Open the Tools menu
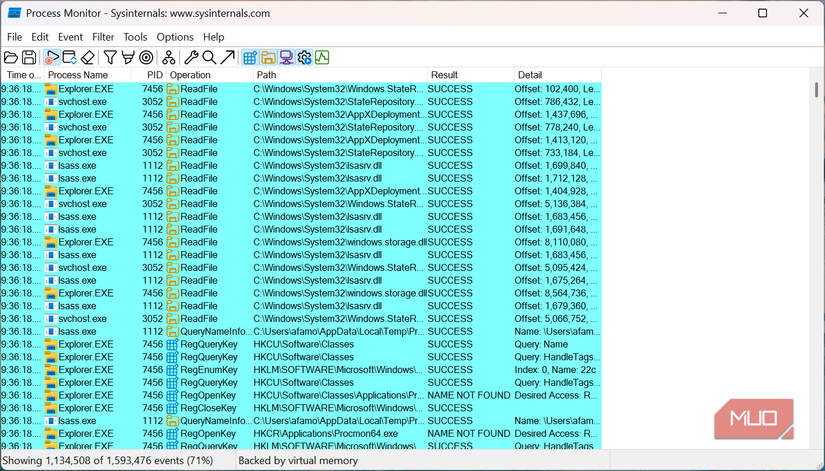 click(135, 37)
